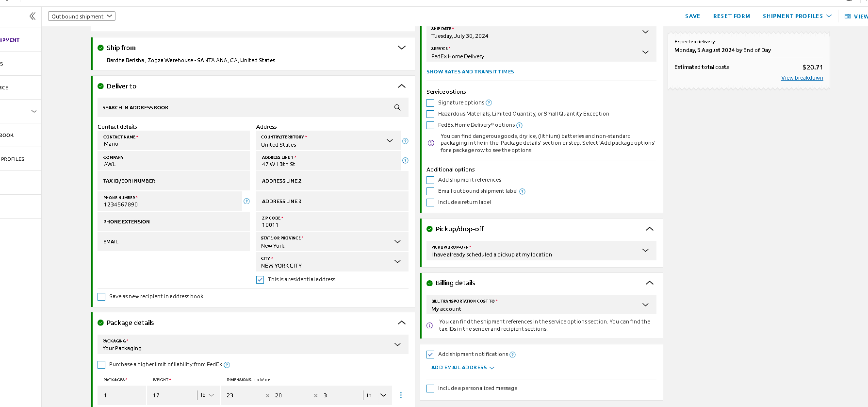Open help icon next to Country/Territory

pyautogui.click(x=405, y=141)
